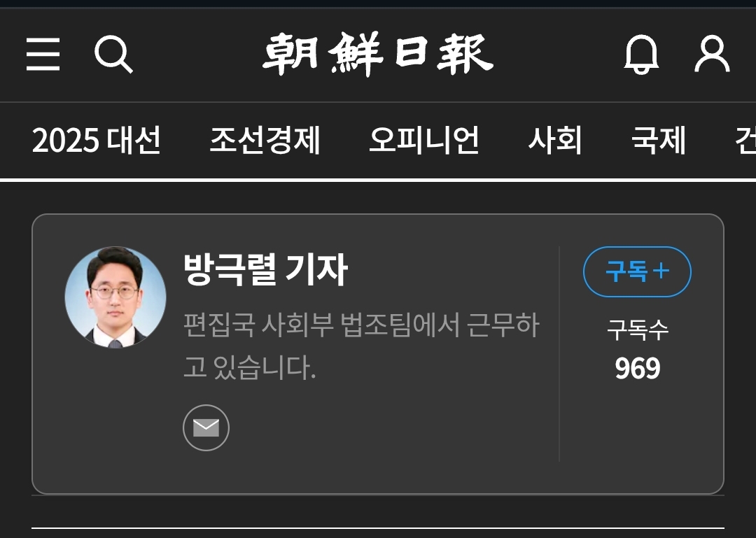Open the search magnifier icon

click(113, 54)
